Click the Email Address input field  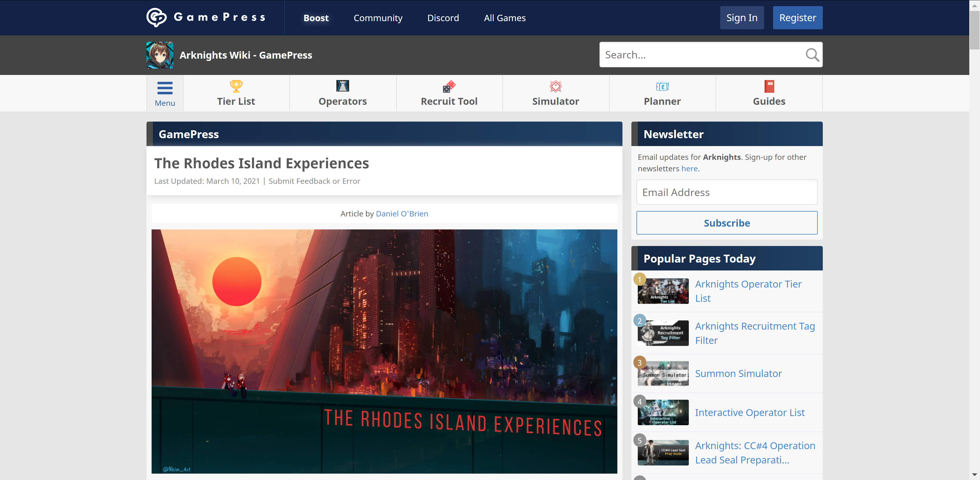tap(727, 192)
